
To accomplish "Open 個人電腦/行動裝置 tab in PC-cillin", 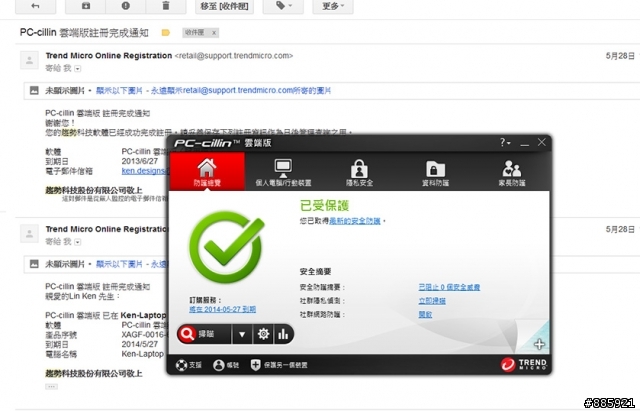I will [x=283, y=171].
